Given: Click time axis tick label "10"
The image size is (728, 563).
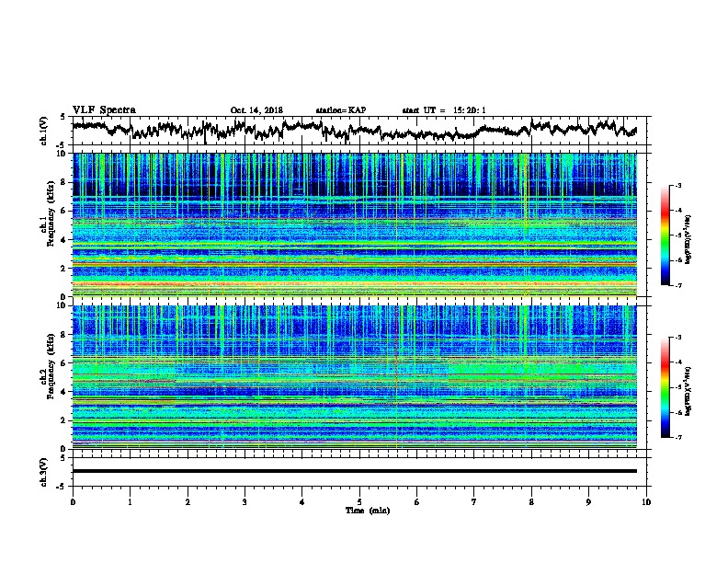Looking at the screenshot, I should click(646, 502).
